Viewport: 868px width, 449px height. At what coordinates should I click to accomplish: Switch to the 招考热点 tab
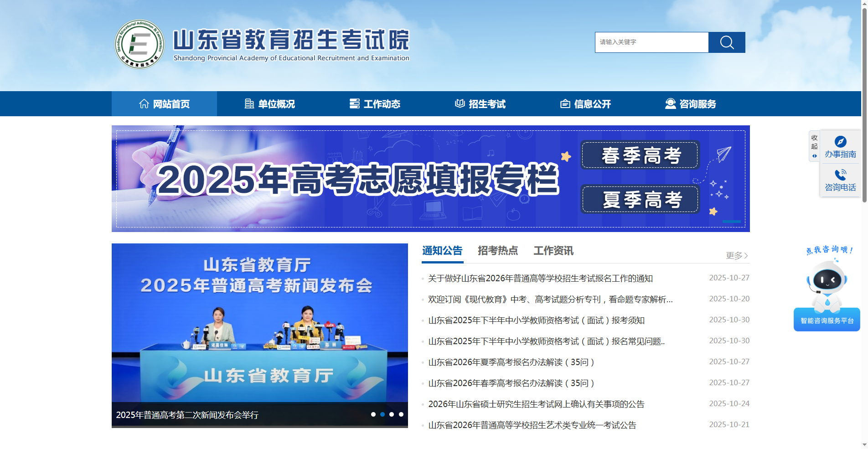pyautogui.click(x=497, y=251)
